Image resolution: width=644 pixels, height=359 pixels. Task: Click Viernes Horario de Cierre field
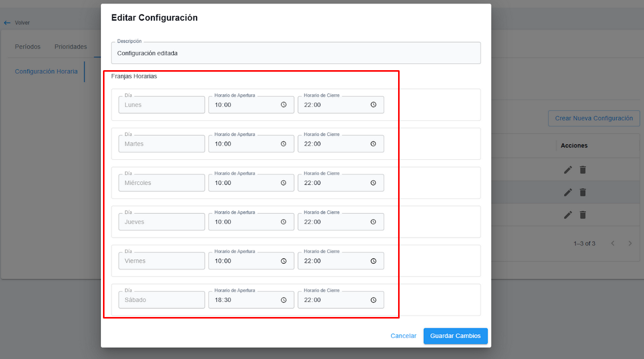[x=341, y=261]
